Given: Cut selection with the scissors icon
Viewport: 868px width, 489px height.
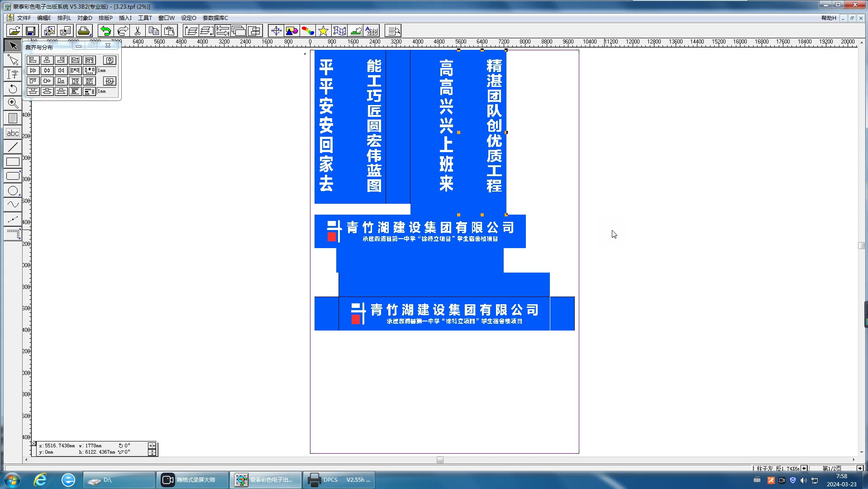Looking at the screenshot, I should point(138,31).
